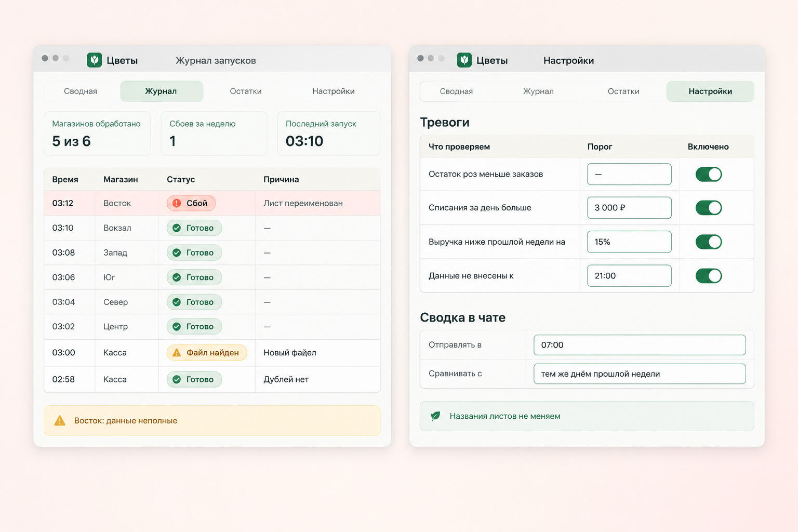Click the green check icon in 02:58 Касса row
This screenshot has width=798, height=532.
pos(177,380)
